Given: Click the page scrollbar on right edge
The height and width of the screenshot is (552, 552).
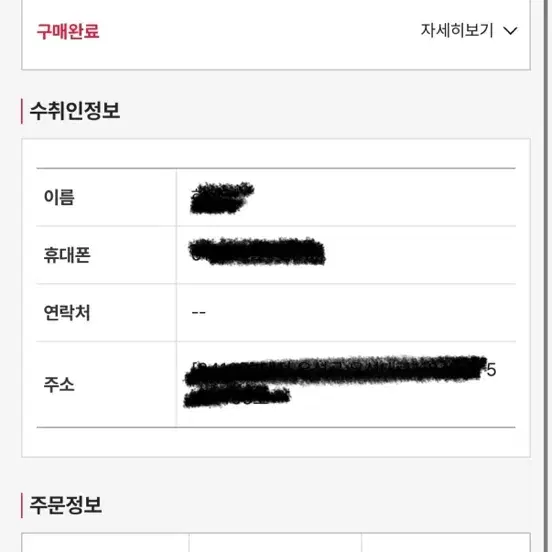Looking at the screenshot, I should (x=548, y=276).
